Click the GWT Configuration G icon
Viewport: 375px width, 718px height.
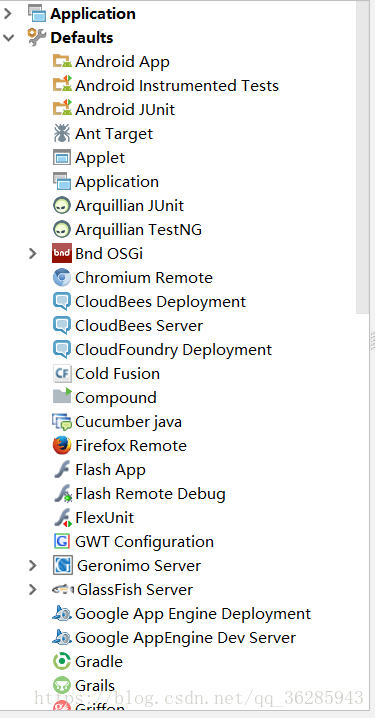point(62,541)
